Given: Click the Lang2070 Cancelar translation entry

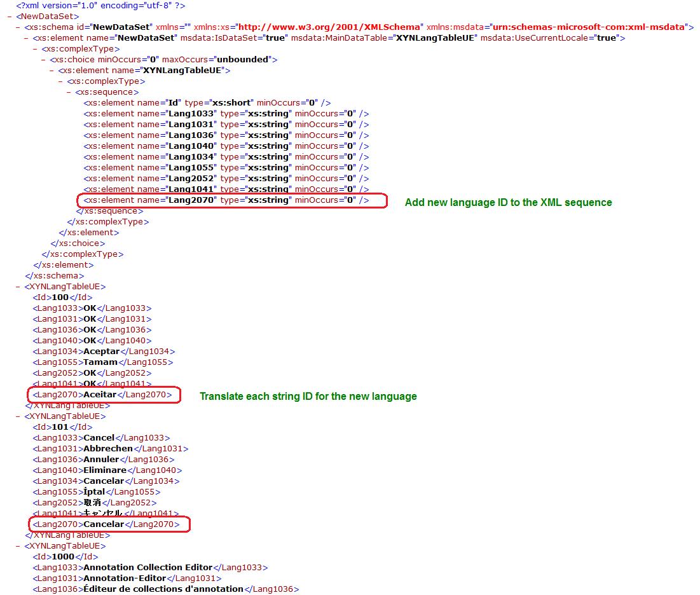Looking at the screenshot, I should [x=104, y=524].
